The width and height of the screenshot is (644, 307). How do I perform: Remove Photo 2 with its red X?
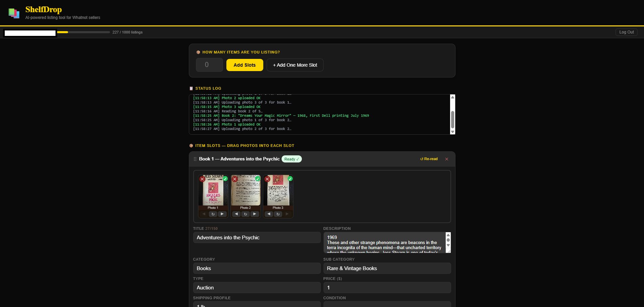235,179
